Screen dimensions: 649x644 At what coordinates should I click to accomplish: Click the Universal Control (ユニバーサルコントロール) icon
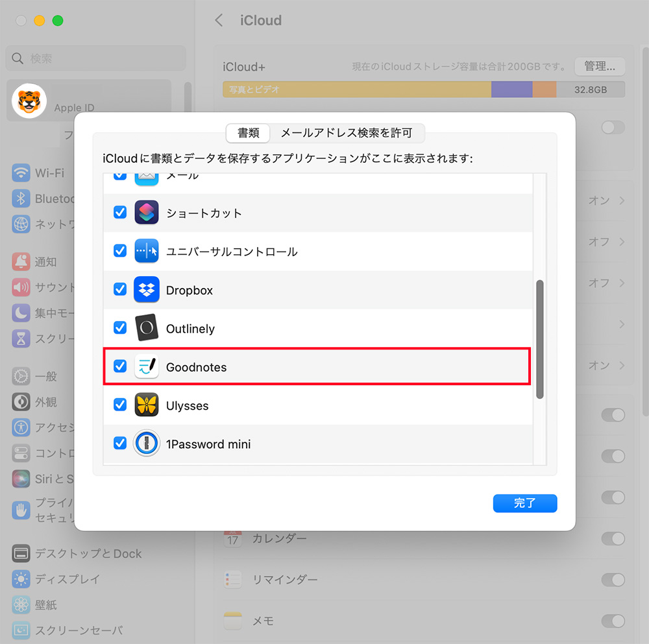point(147,251)
